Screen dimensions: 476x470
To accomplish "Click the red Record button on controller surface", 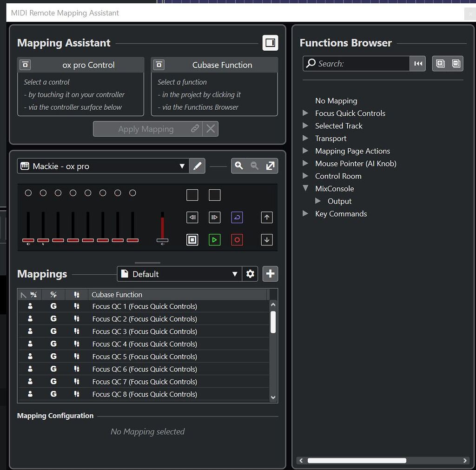I will pos(237,240).
